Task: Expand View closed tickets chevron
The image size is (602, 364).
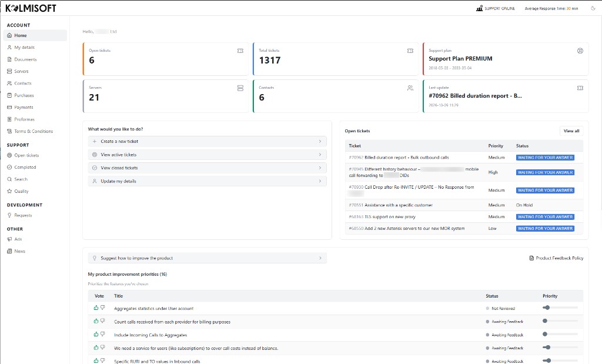Action: point(320,168)
